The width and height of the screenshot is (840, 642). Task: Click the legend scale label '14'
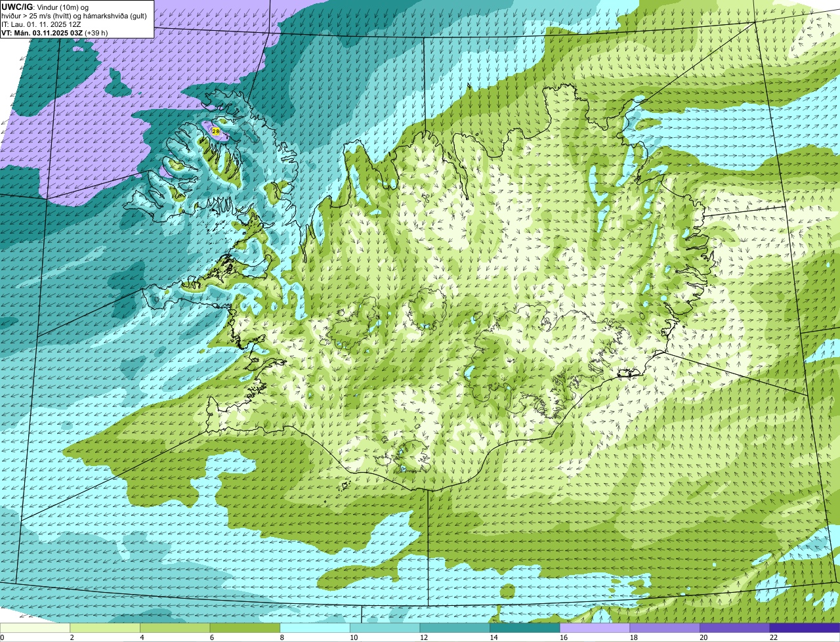(493, 637)
